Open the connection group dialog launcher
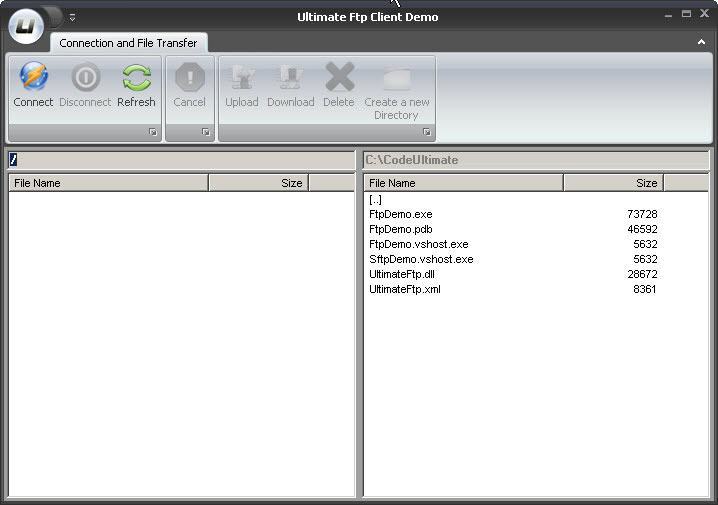The width and height of the screenshot is (718, 505). [153, 132]
